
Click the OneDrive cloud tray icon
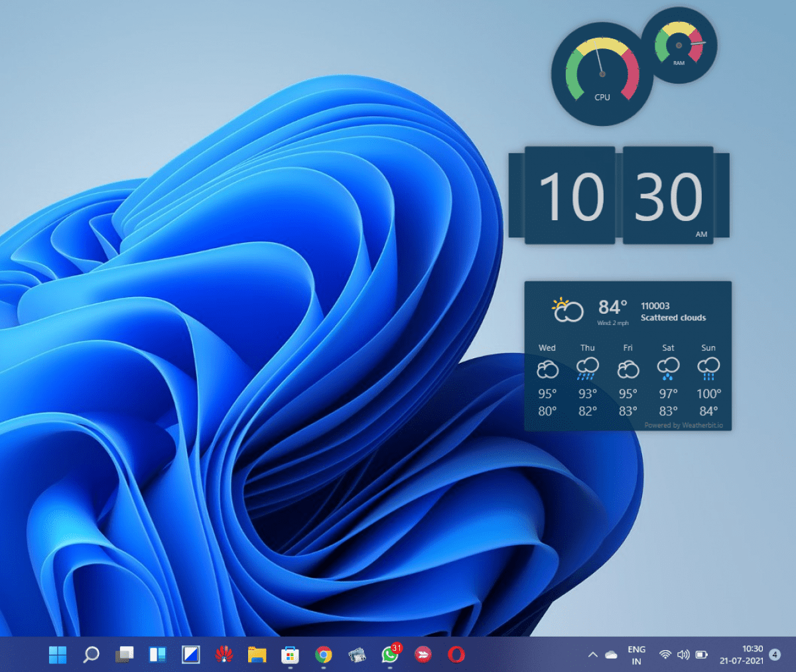pos(611,655)
